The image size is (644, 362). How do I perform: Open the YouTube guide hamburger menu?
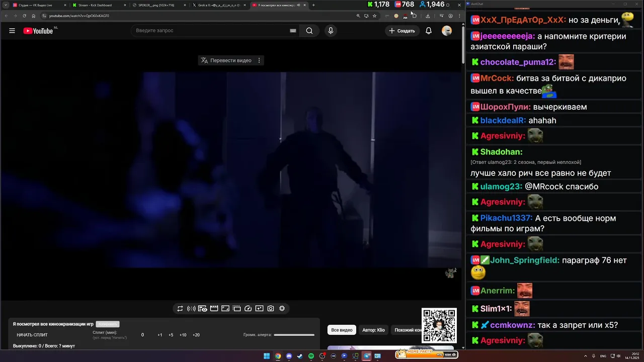12,31
